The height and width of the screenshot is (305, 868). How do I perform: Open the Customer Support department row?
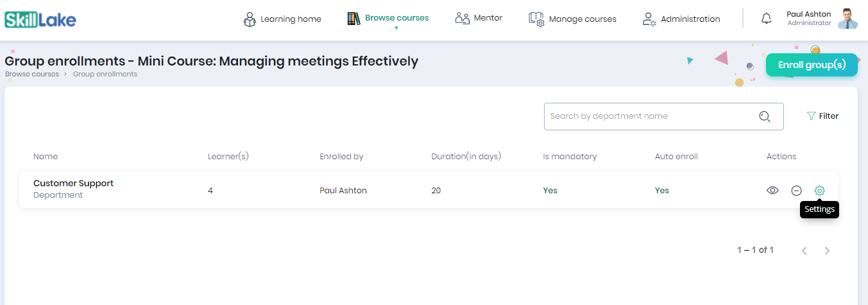pyautogui.click(x=429, y=190)
